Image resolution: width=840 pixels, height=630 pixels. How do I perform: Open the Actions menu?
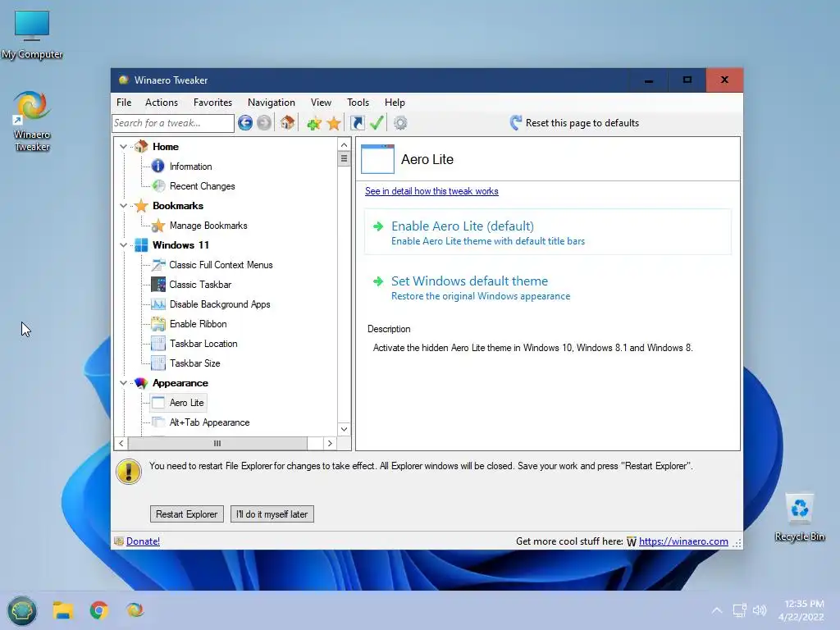pyautogui.click(x=162, y=103)
